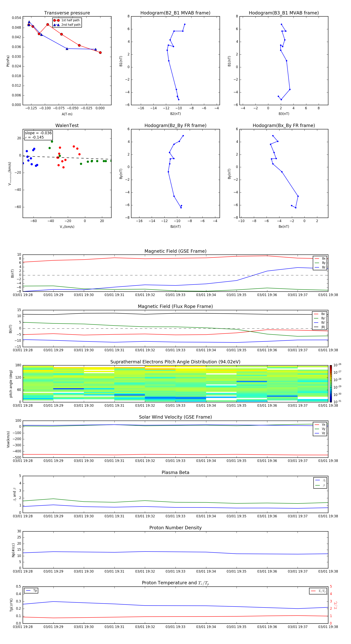
Task: Select the 'Proton Temperature and Te/Tp' title
Action: (175, 583)
